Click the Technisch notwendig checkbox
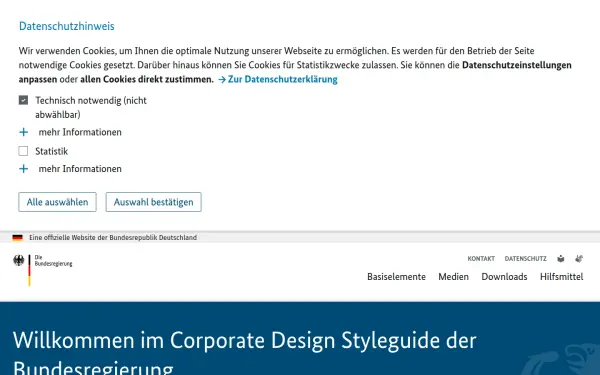Image resolution: width=600 pixels, height=375 pixels. [23, 100]
